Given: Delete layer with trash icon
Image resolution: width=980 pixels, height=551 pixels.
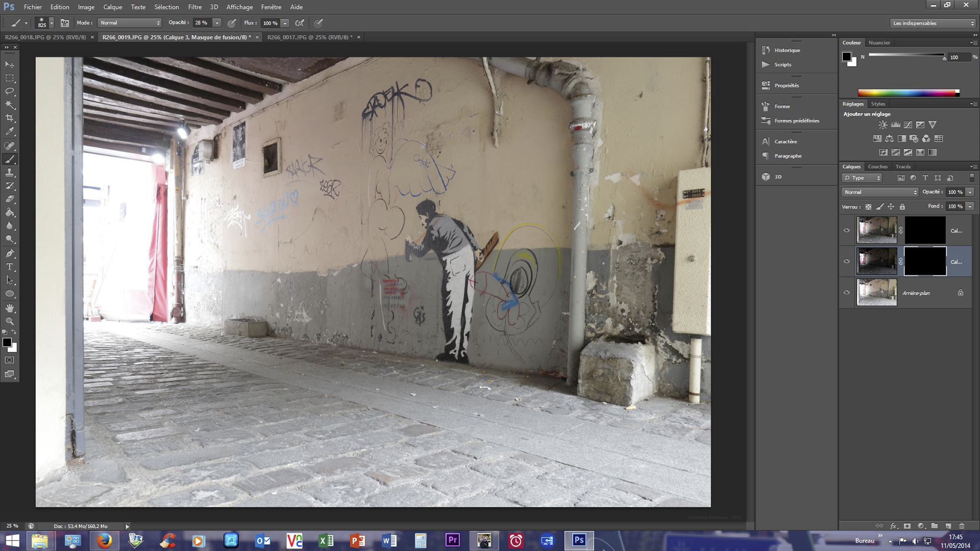Looking at the screenshot, I should pos(962,526).
